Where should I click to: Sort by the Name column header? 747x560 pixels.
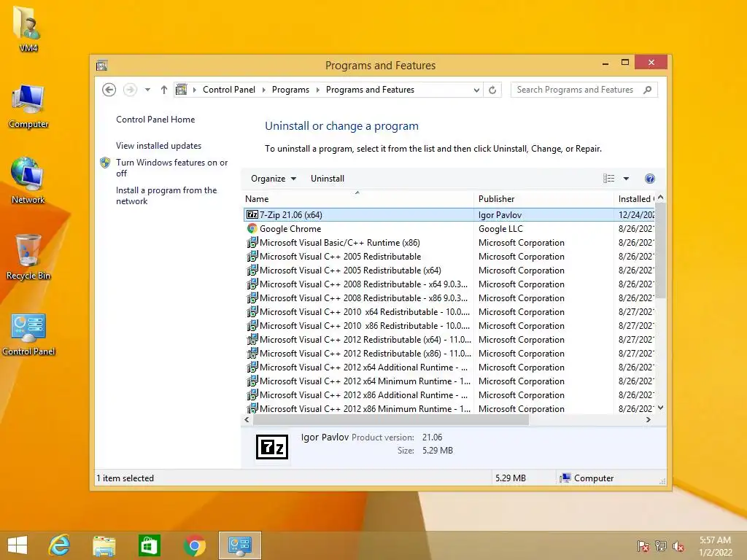[357, 199]
